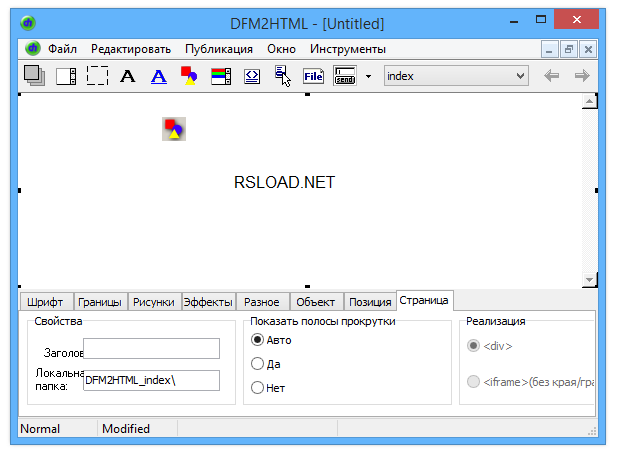The image size is (632, 462).
Task: Select the File tool icon
Action: click(x=314, y=76)
